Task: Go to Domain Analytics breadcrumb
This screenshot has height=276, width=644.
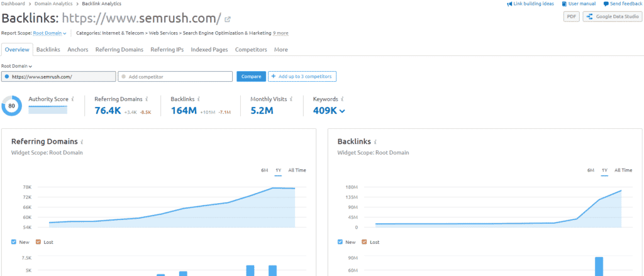Action: (53, 4)
